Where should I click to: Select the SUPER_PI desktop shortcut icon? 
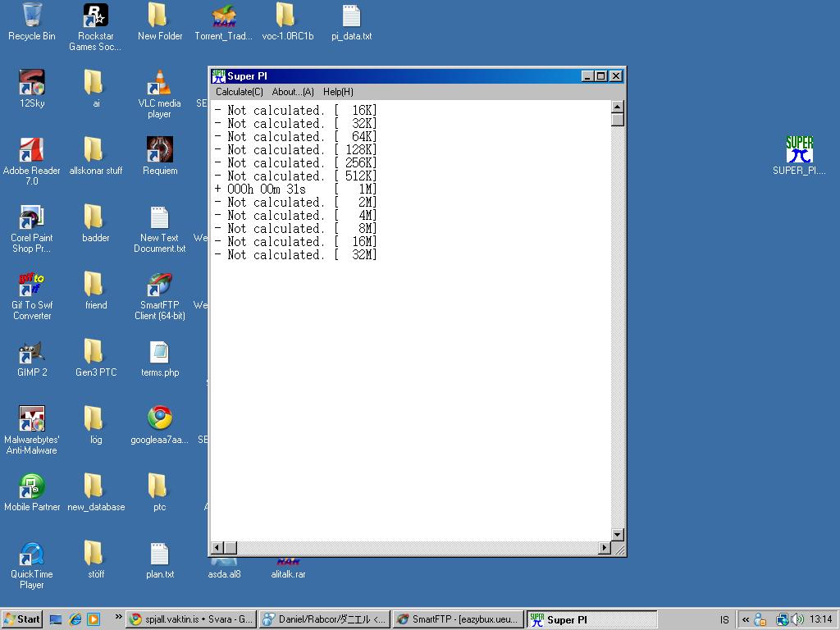tap(799, 151)
